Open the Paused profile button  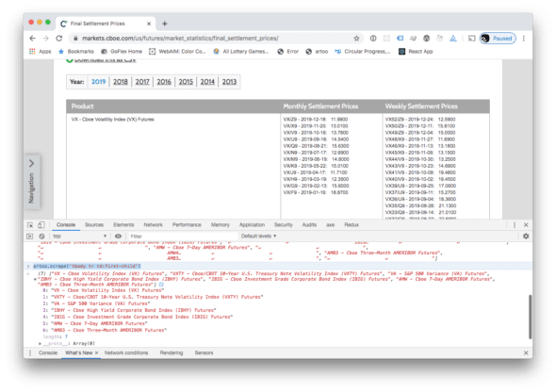pos(498,39)
